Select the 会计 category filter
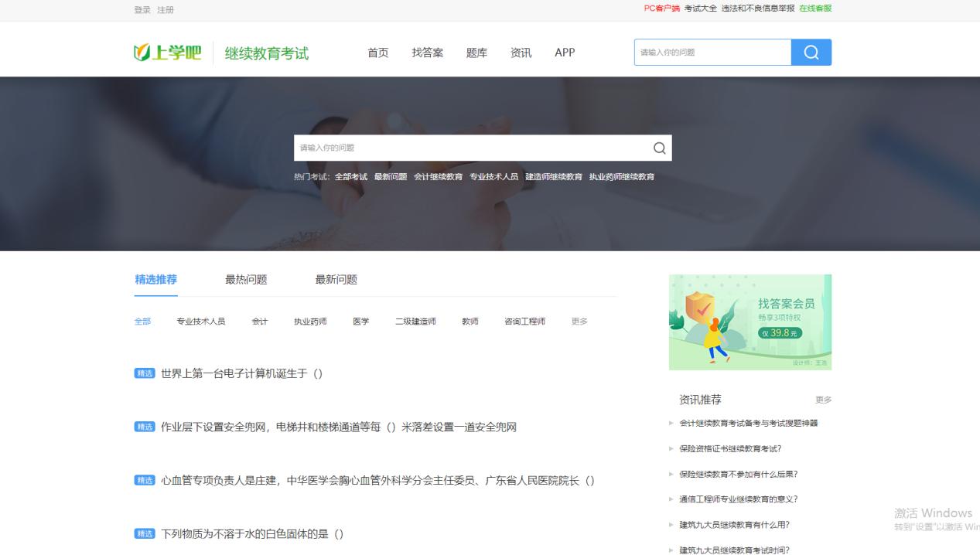The width and height of the screenshot is (980, 555). (259, 321)
